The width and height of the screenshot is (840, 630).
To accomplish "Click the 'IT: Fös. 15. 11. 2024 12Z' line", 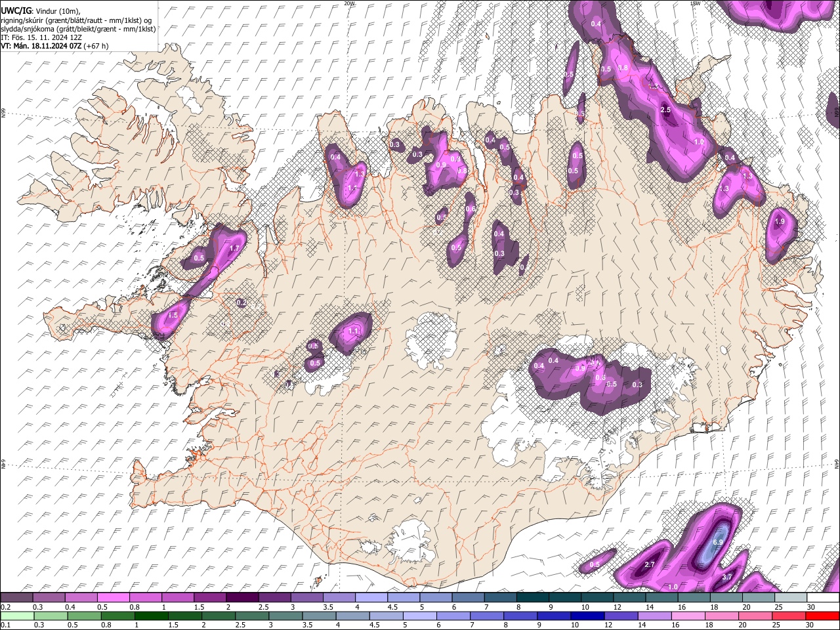I will click(x=41, y=38).
